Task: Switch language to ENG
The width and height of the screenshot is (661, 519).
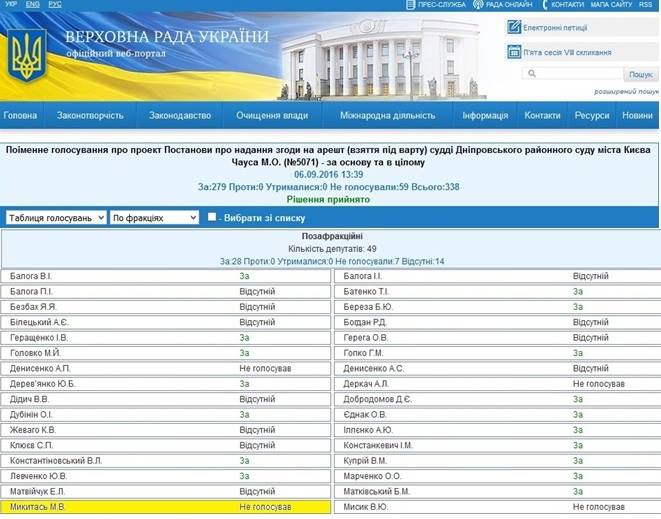Action: click(x=32, y=4)
